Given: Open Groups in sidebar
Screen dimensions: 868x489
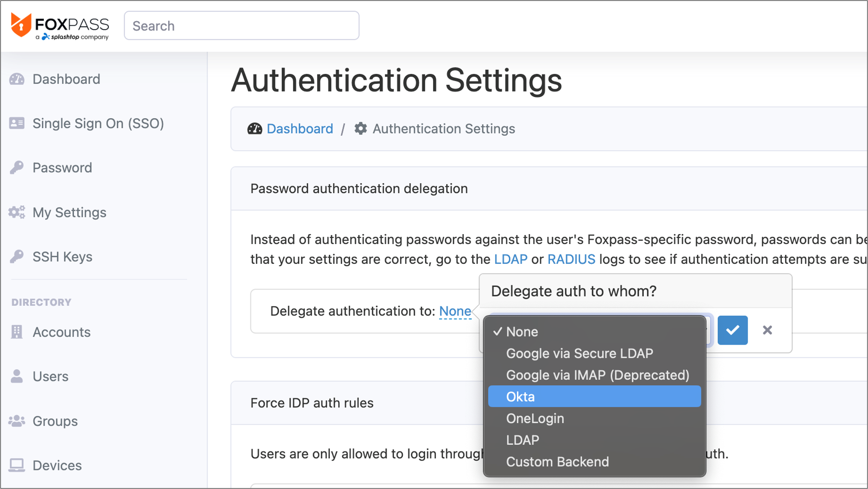Looking at the screenshot, I should coord(55,421).
